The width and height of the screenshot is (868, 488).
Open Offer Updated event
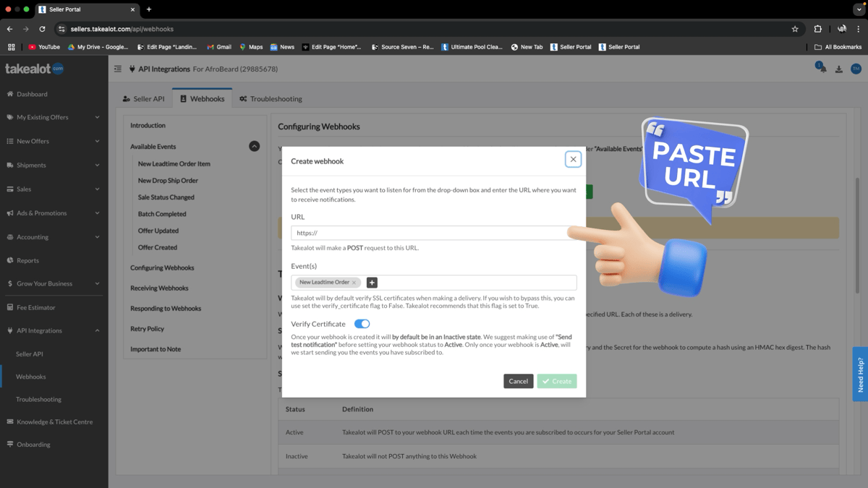pyautogui.click(x=158, y=231)
